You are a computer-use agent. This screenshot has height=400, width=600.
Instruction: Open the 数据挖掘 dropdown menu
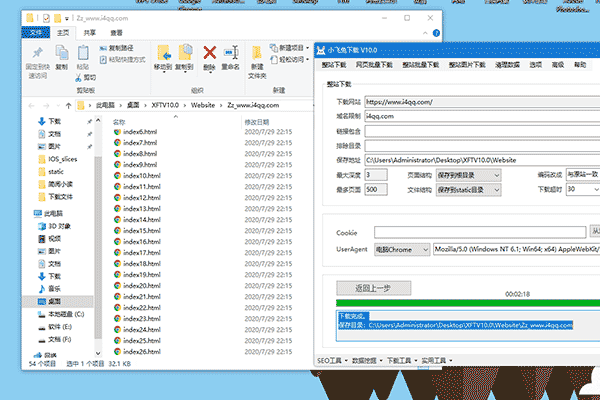pos(367,361)
